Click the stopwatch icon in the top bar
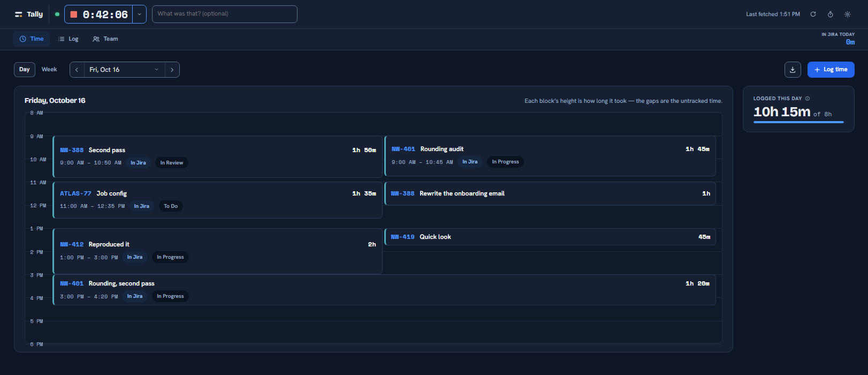This screenshot has height=375, width=868. 830,14
